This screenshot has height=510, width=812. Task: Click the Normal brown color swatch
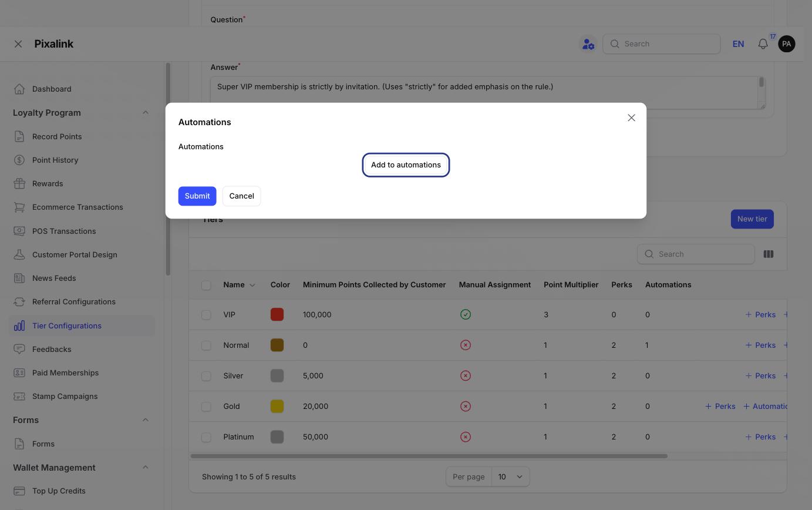277,345
